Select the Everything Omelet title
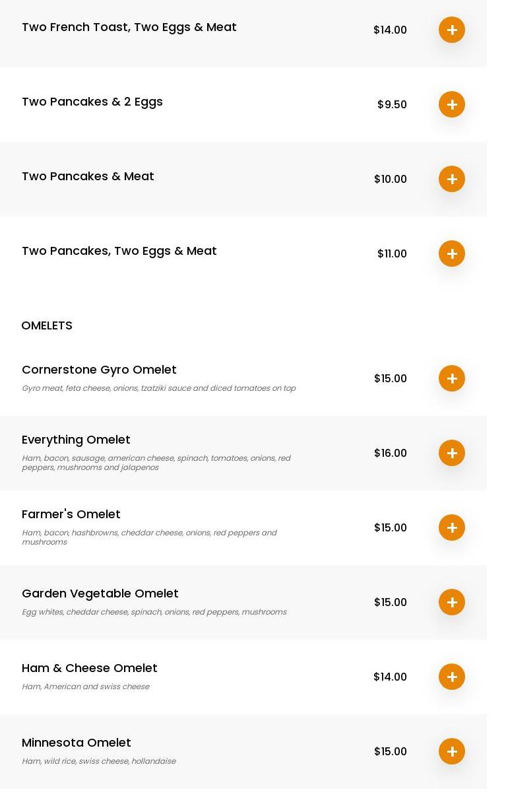508x812 pixels. 76,440
